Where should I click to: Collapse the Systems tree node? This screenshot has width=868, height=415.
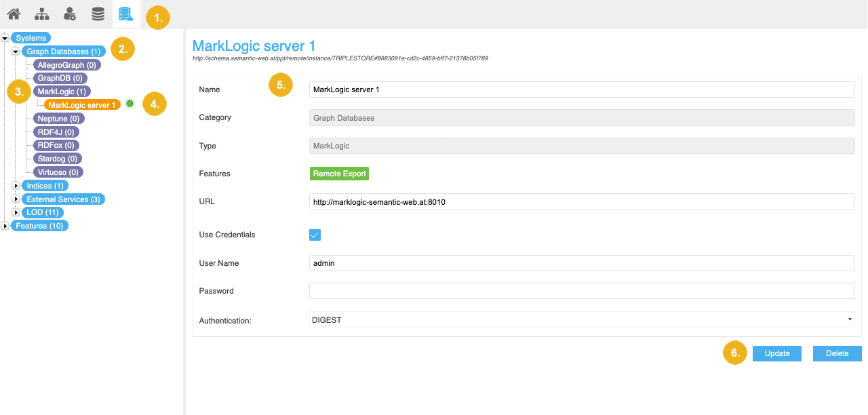point(5,38)
